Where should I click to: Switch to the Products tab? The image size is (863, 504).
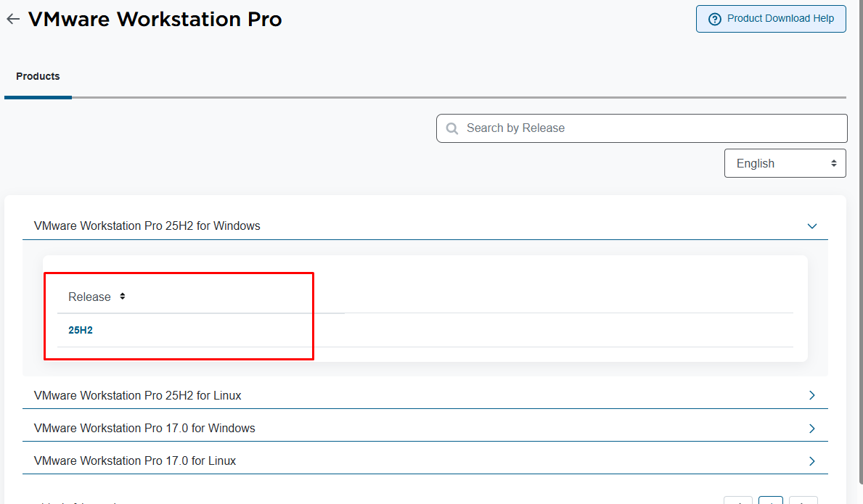pos(38,76)
